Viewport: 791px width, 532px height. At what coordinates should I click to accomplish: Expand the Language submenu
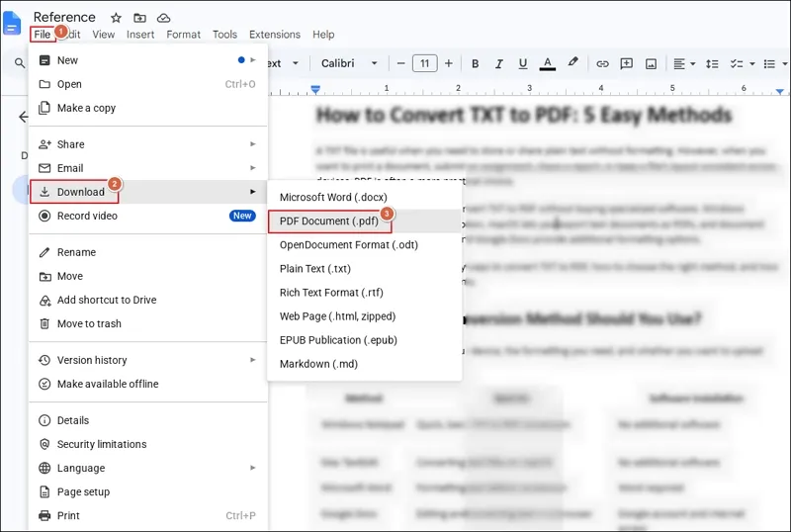tap(147, 468)
